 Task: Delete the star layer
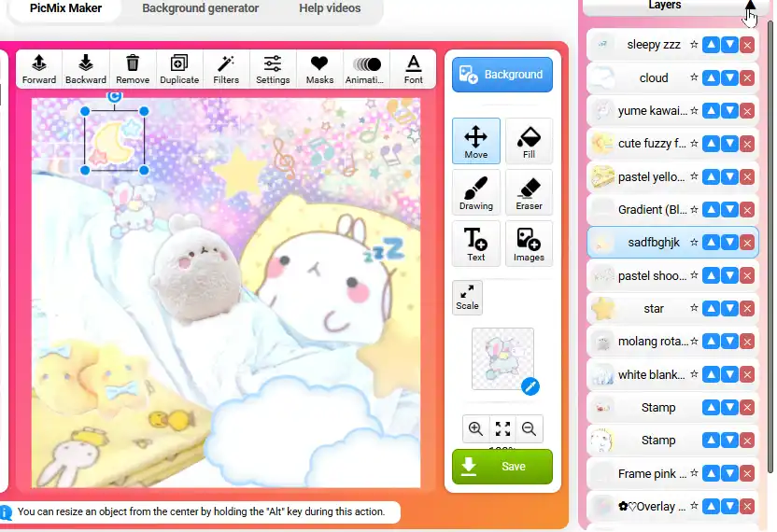pos(747,309)
